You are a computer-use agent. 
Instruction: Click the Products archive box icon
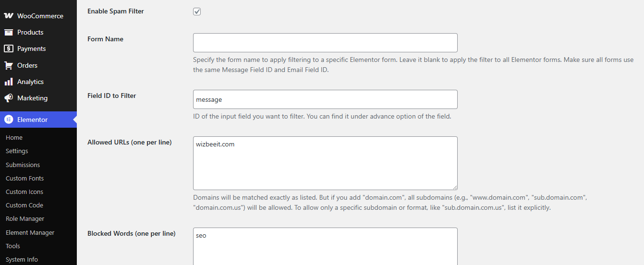9,32
